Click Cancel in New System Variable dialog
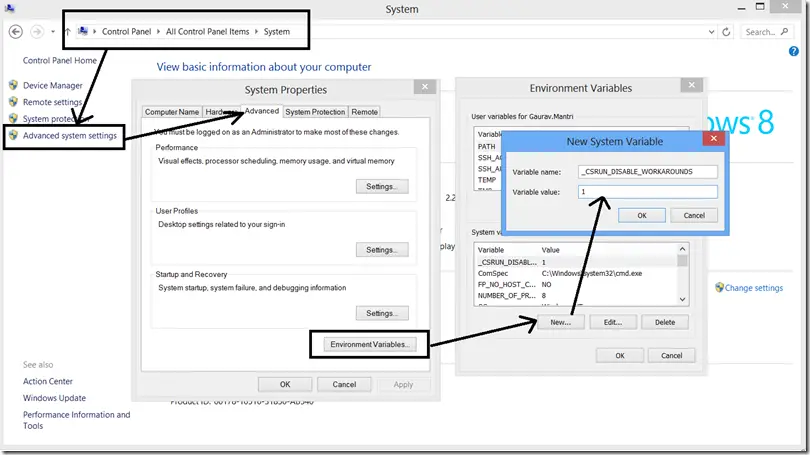The height and width of the screenshot is (455, 810). point(694,215)
